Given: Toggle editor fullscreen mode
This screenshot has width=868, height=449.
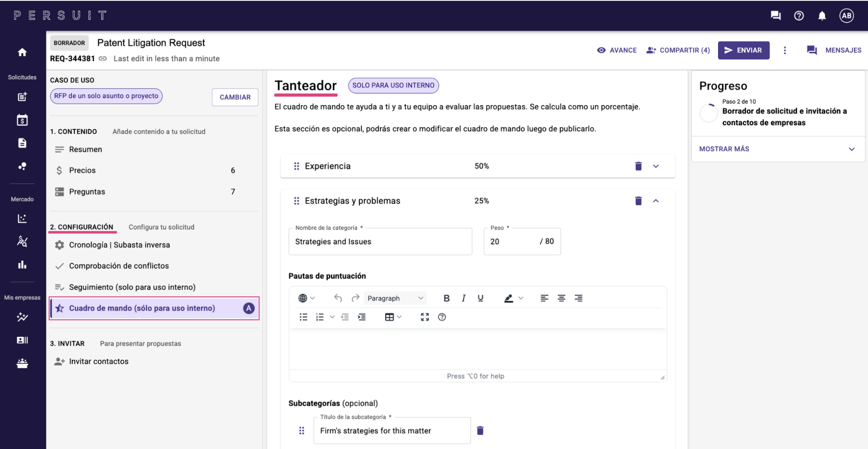Looking at the screenshot, I should pos(425,317).
